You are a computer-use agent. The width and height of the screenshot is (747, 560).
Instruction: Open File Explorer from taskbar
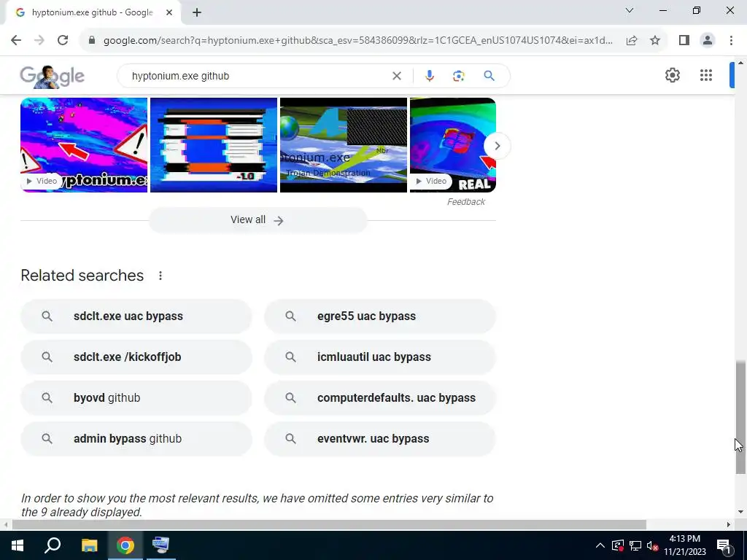[89, 545]
